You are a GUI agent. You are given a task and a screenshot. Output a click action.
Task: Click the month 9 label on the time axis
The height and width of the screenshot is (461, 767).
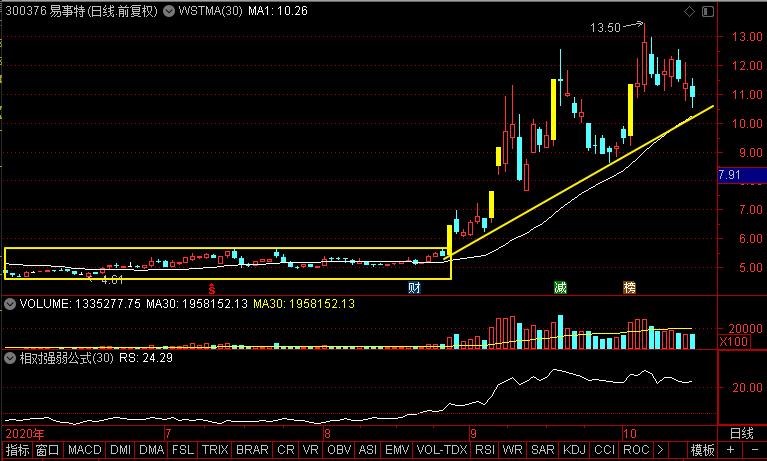(x=473, y=434)
